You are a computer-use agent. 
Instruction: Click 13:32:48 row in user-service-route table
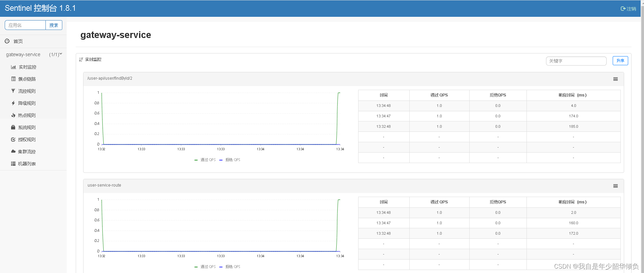[x=489, y=233]
